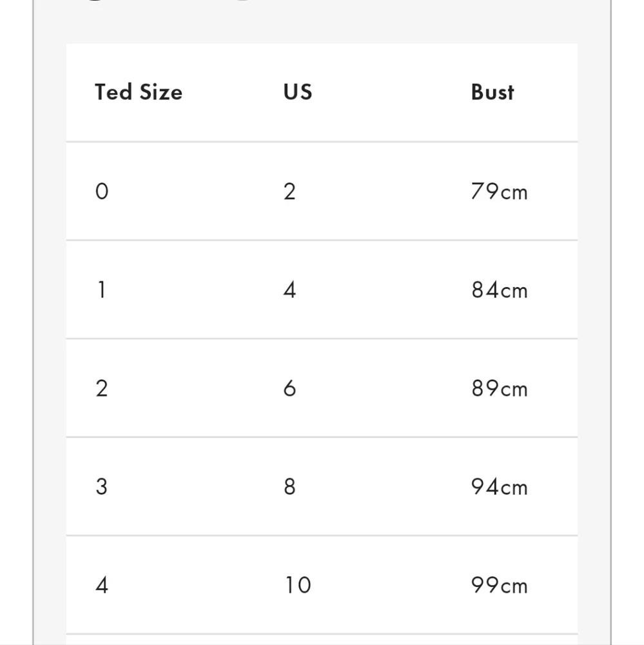
Task: Click US size 6 cell
Action: (x=289, y=388)
